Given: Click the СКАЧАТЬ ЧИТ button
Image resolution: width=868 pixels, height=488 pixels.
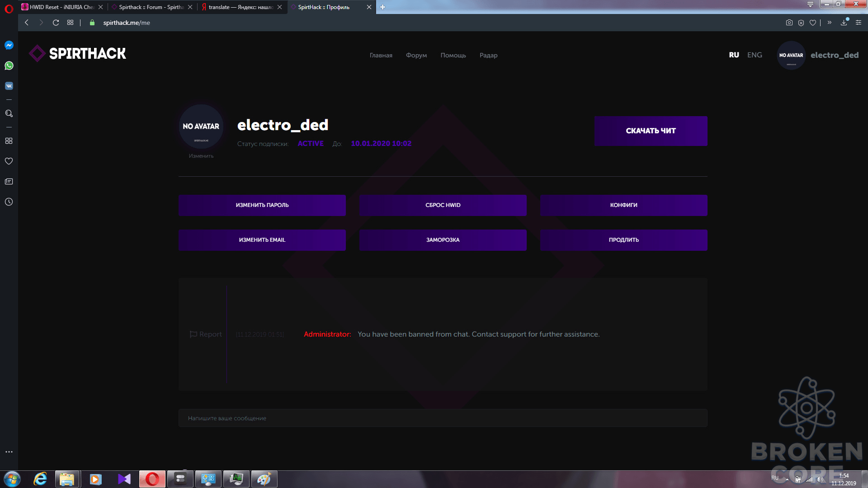Looking at the screenshot, I should (x=651, y=131).
